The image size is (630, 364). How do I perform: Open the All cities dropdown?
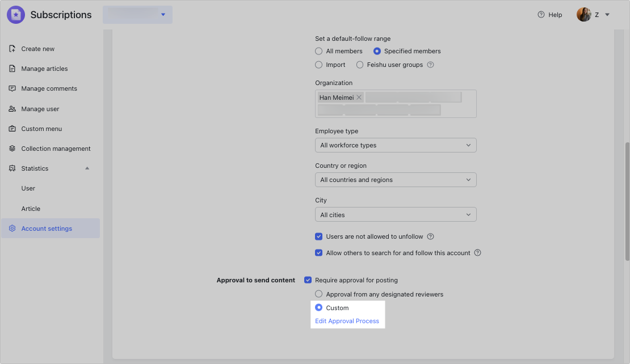tap(396, 215)
